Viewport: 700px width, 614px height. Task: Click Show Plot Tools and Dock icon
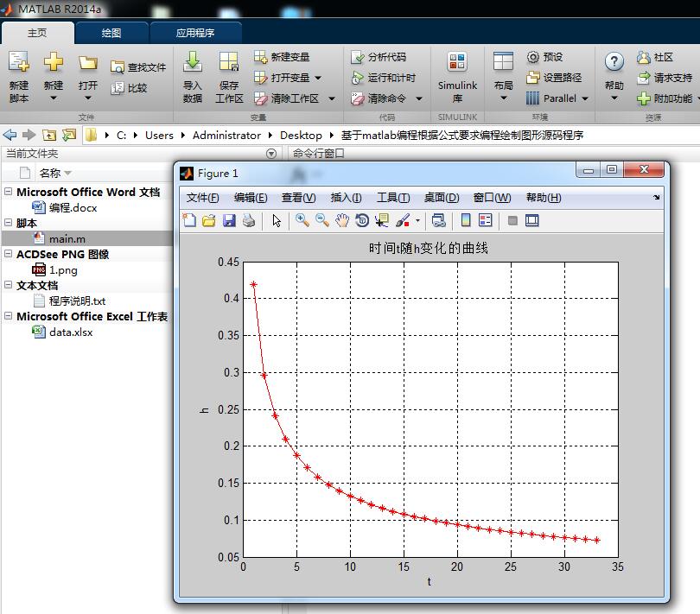coord(532,220)
